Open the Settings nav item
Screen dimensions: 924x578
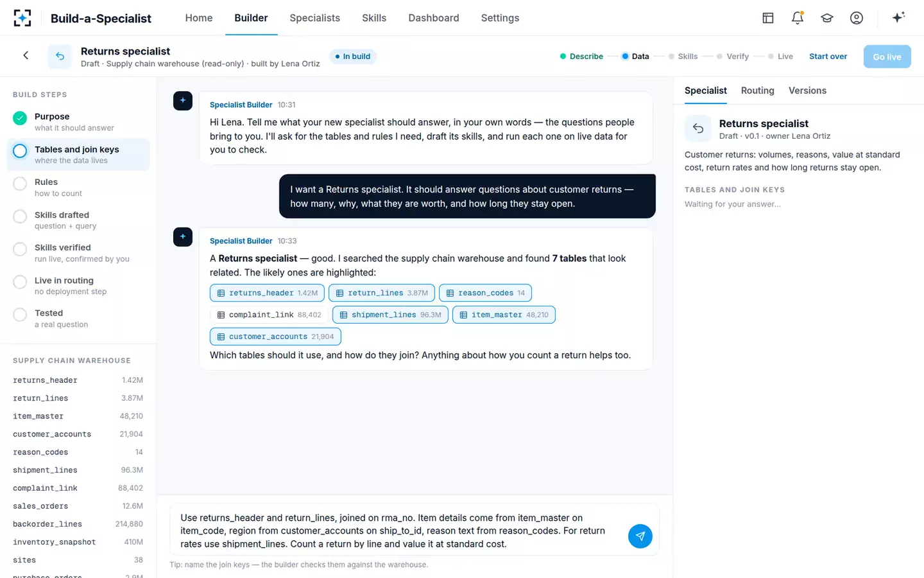(x=500, y=18)
